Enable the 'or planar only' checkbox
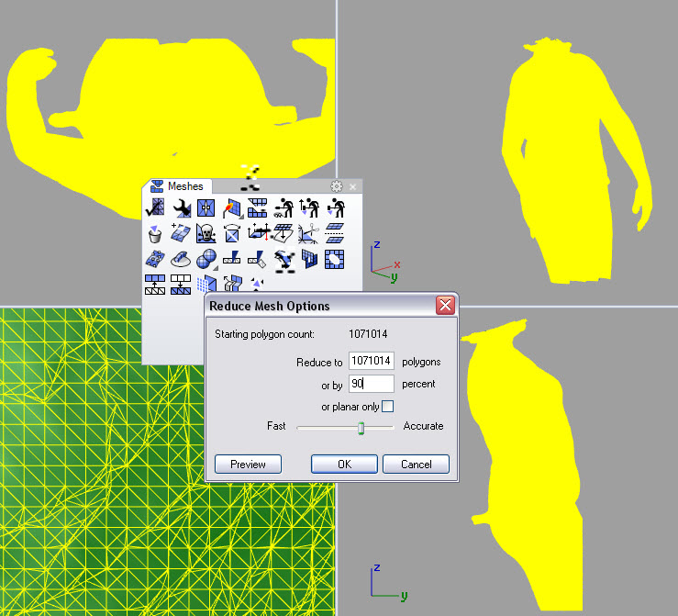Viewport: 678px width, 616px height. [388, 406]
